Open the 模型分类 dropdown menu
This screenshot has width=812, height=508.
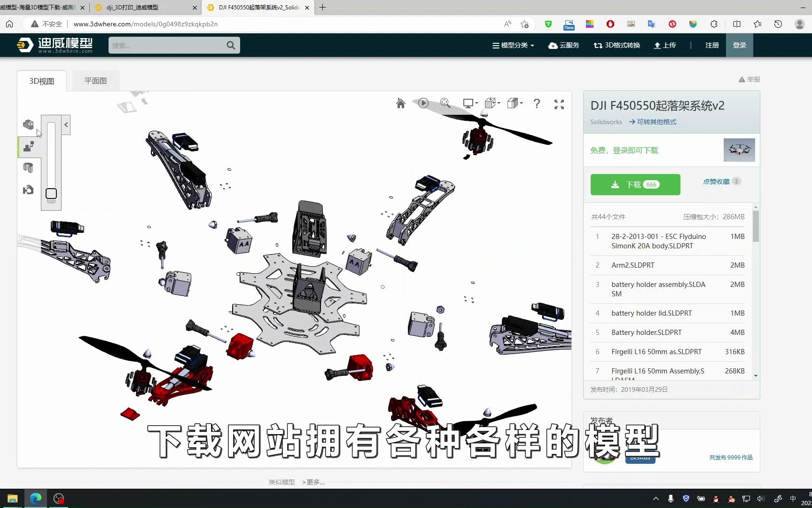(x=513, y=45)
